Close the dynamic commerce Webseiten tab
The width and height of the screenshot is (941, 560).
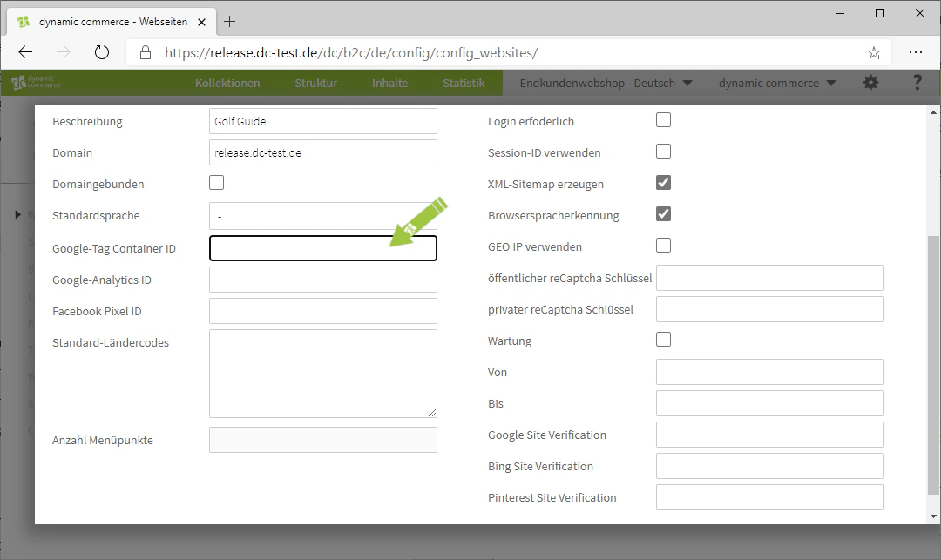pos(201,22)
